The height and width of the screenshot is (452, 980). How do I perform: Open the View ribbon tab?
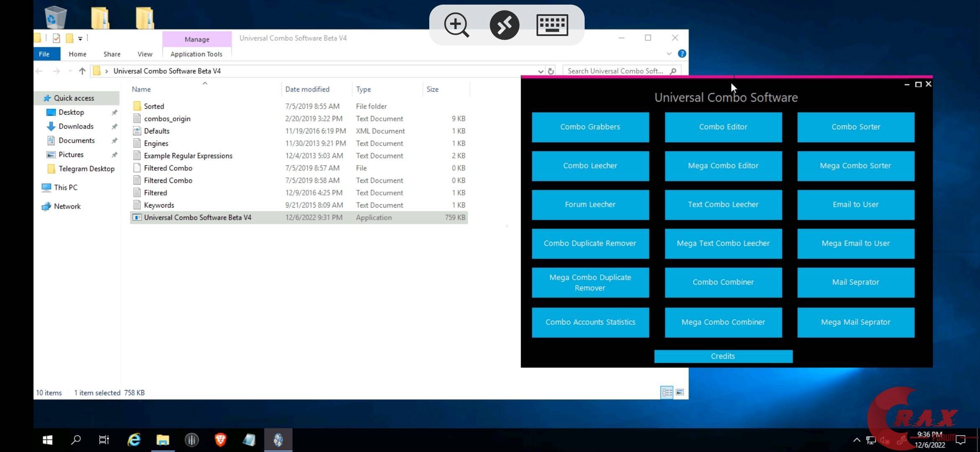[144, 54]
